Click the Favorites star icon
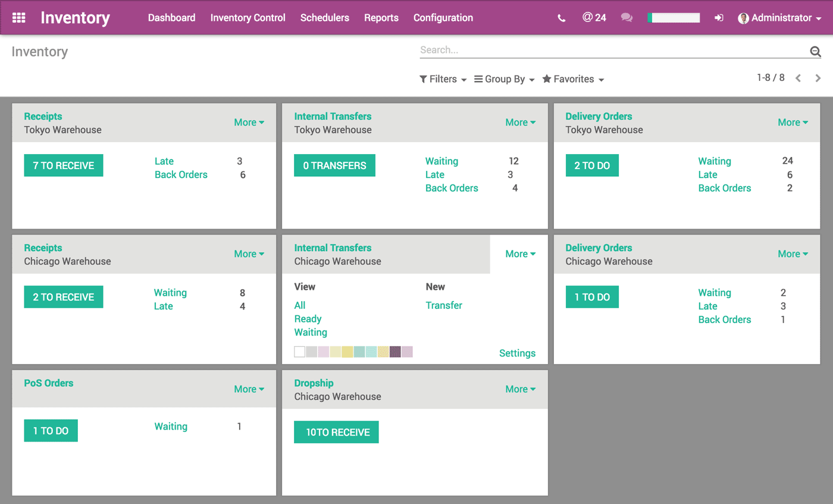 [x=546, y=79]
